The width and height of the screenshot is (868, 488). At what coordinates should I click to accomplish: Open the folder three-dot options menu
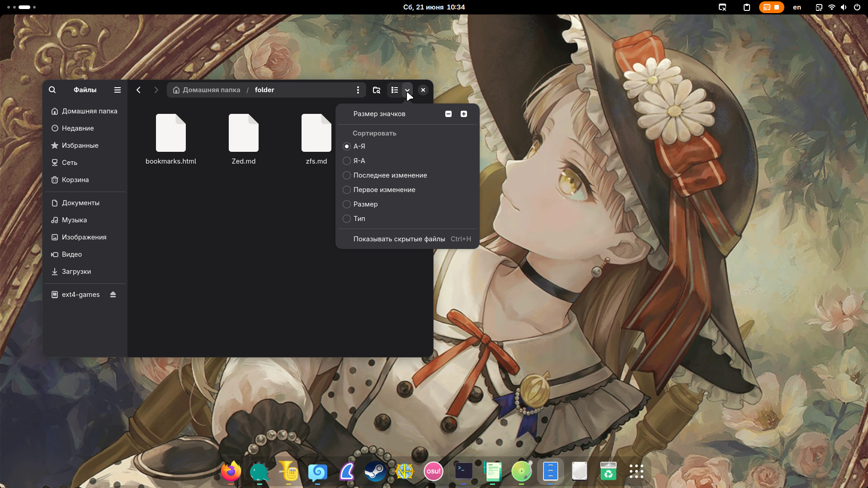click(x=358, y=90)
